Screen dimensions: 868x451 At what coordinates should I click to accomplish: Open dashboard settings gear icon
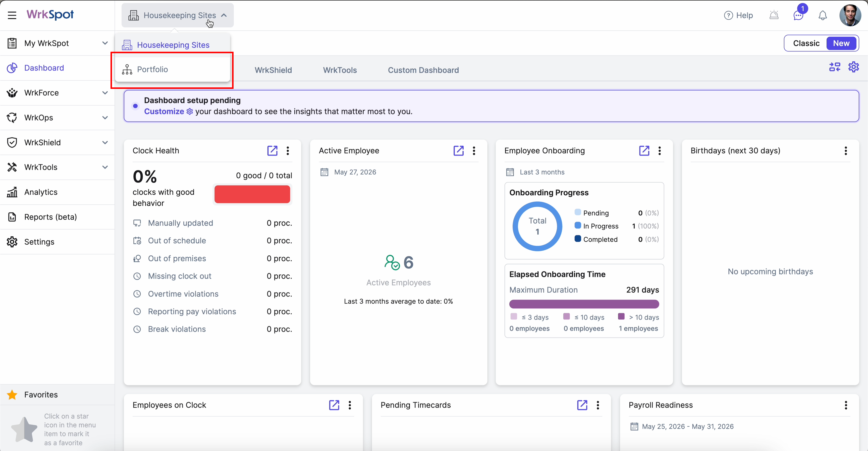(x=853, y=67)
